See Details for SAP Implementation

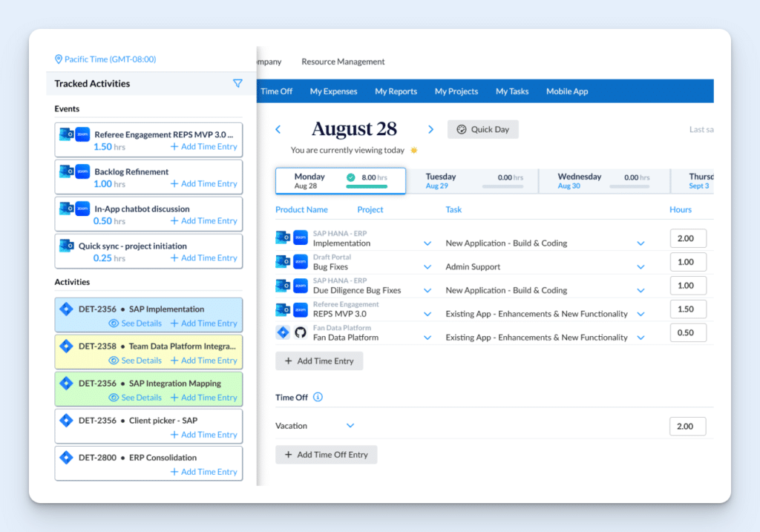point(135,324)
